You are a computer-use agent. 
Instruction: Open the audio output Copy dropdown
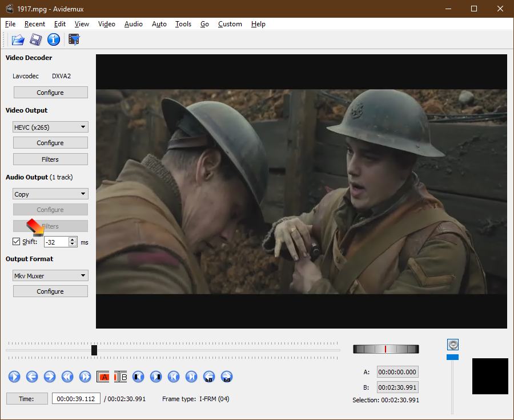50,194
